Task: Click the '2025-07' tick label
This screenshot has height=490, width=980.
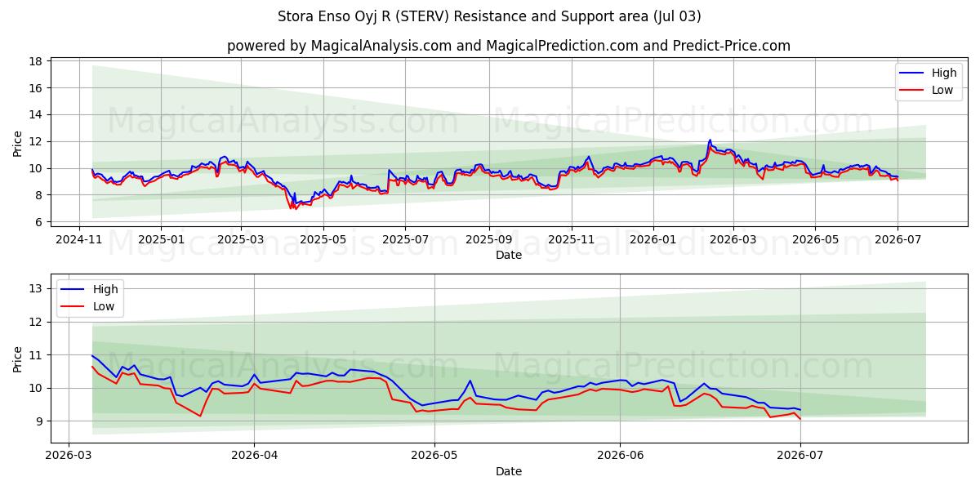Action: pyautogui.click(x=406, y=238)
